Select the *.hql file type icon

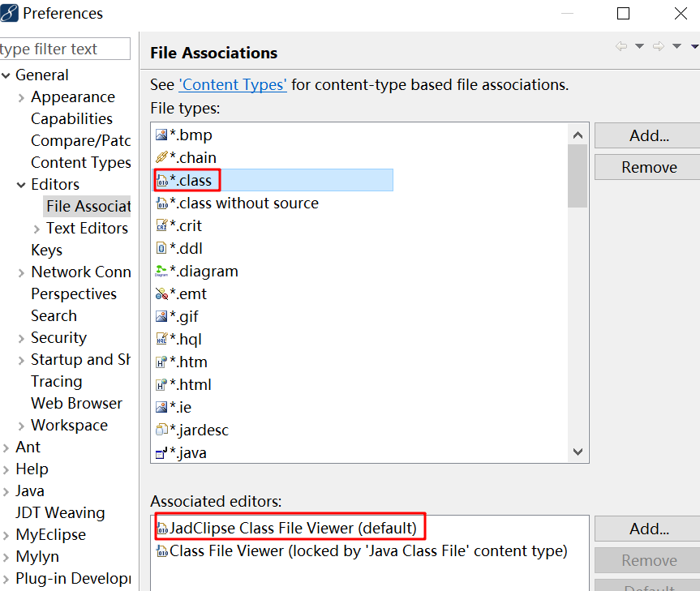(x=161, y=339)
